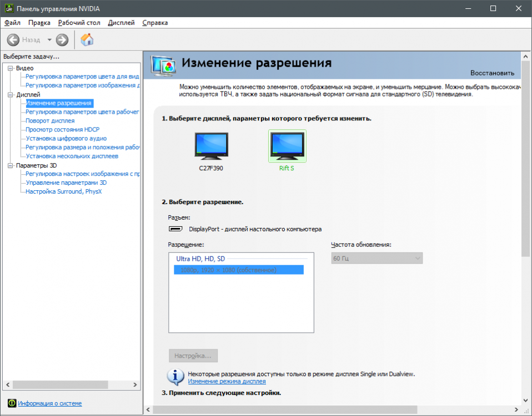This screenshot has height=416, width=532.
Task: Open Управление параметрами 3D task
Action: (66, 182)
